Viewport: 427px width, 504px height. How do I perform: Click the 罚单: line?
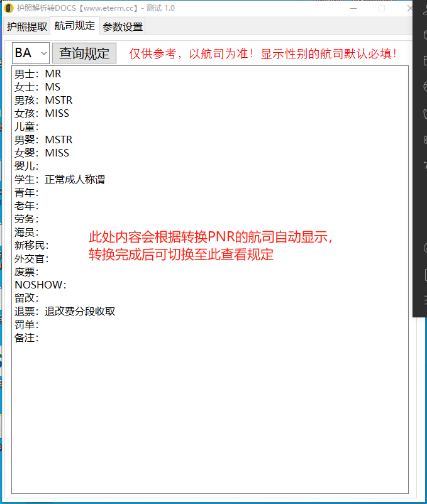tap(26, 325)
